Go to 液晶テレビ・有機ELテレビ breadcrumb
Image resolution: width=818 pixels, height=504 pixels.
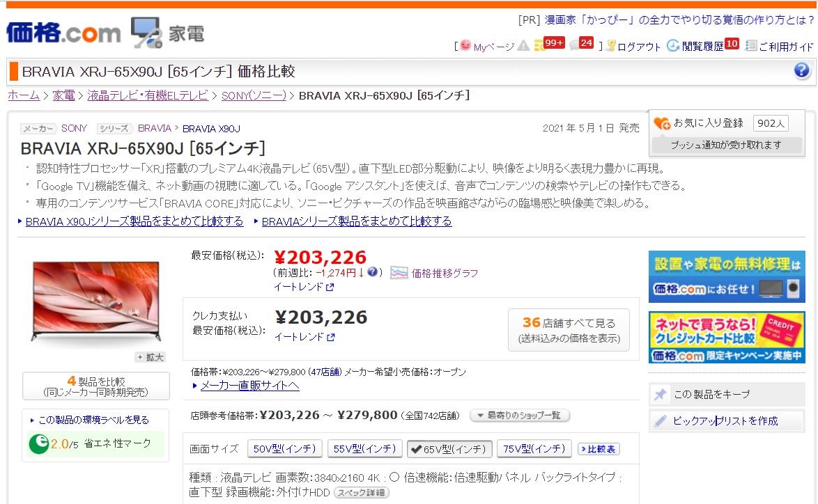[x=148, y=95]
